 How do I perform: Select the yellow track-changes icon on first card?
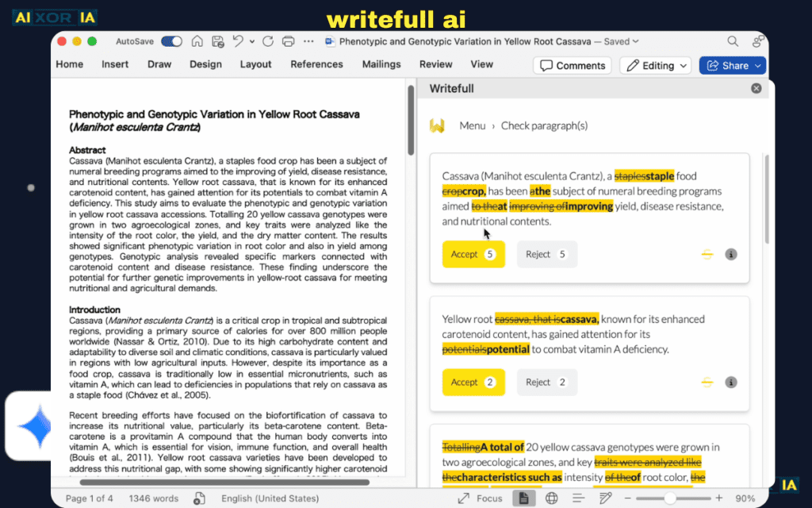click(707, 254)
